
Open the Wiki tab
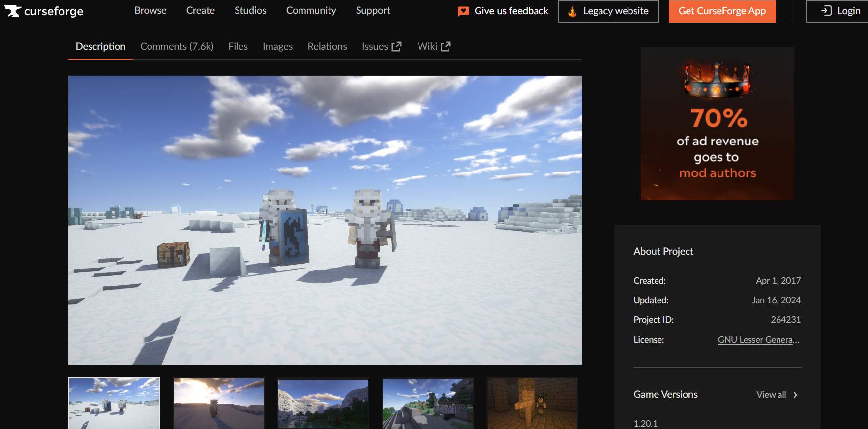pos(434,46)
